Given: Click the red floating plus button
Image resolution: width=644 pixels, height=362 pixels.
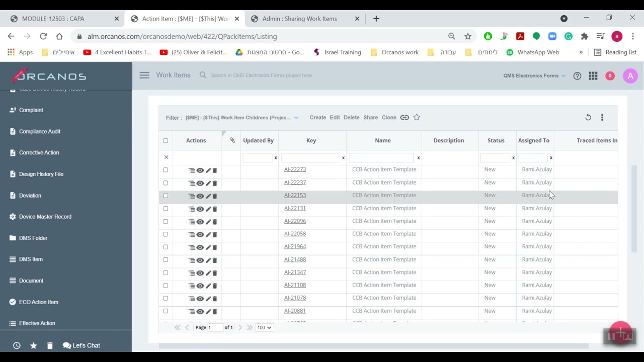Looking at the screenshot, I should point(620,333).
